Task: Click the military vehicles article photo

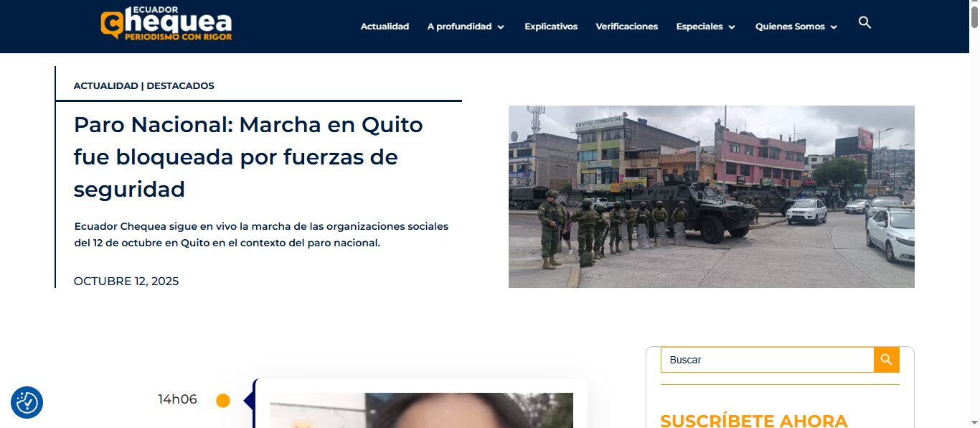Action: [x=711, y=197]
